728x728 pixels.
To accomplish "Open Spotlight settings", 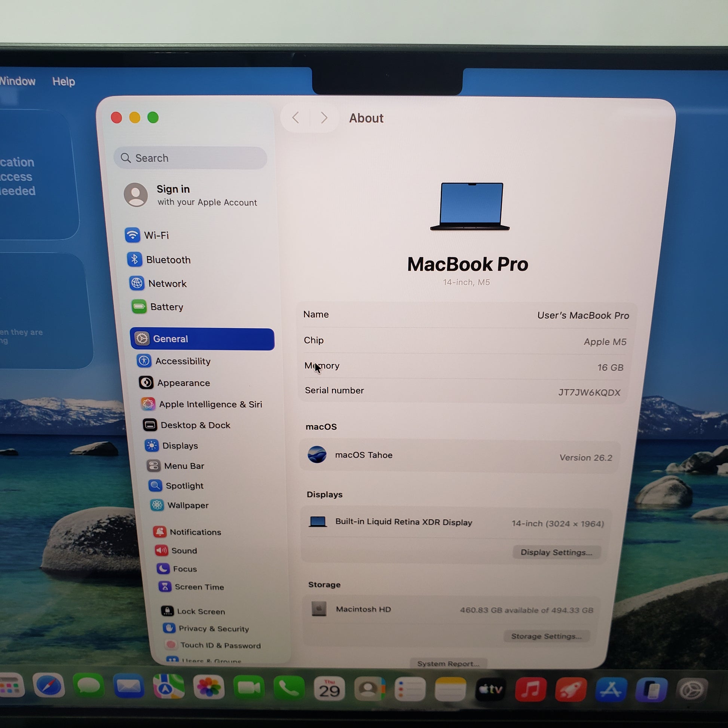I will coord(184,486).
